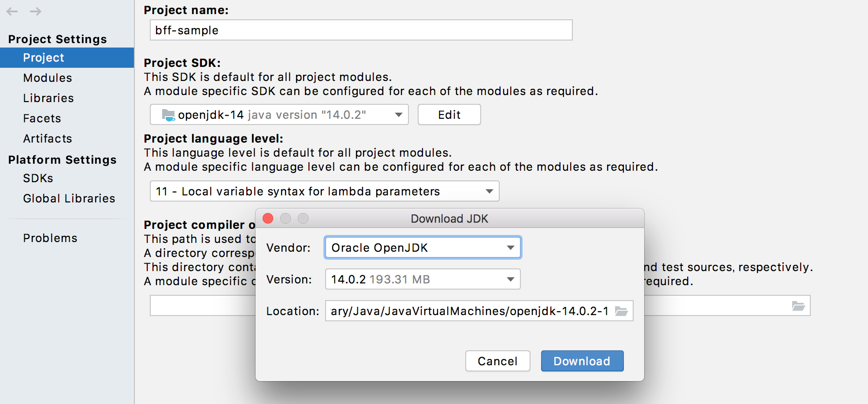This screenshot has height=404, width=868.
Task: Cancel the JDK download dialog
Action: click(x=497, y=361)
